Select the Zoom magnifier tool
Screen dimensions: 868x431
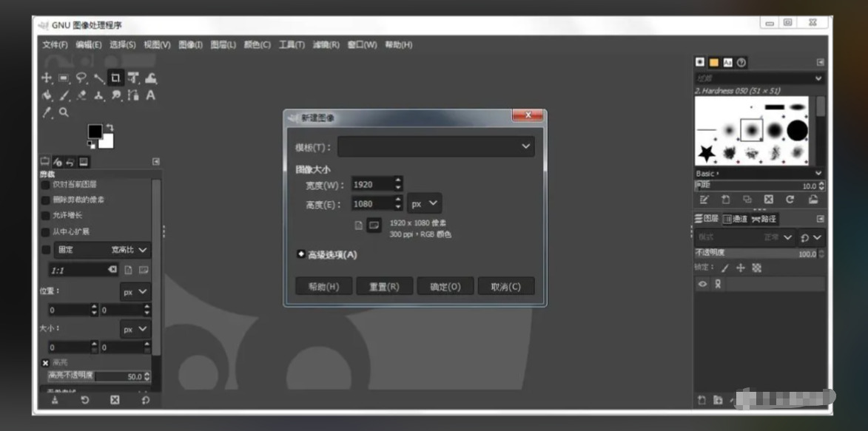[64, 112]
